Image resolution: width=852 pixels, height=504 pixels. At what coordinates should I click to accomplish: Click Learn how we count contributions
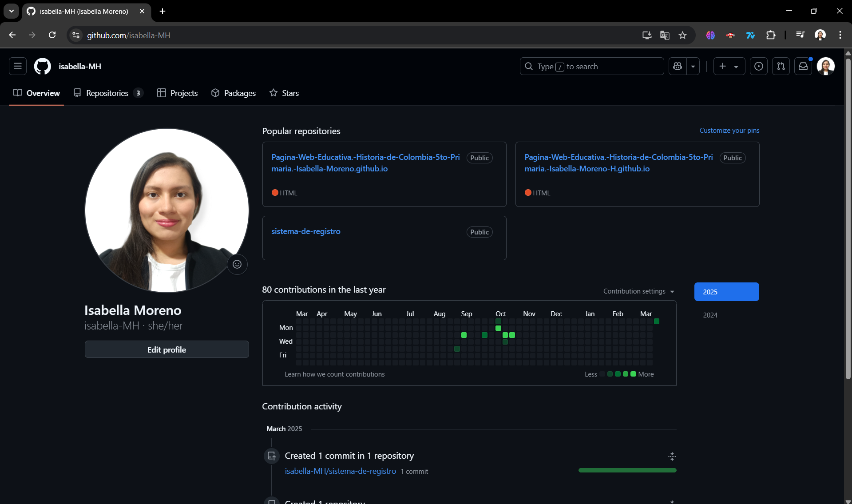pos(334,374)
